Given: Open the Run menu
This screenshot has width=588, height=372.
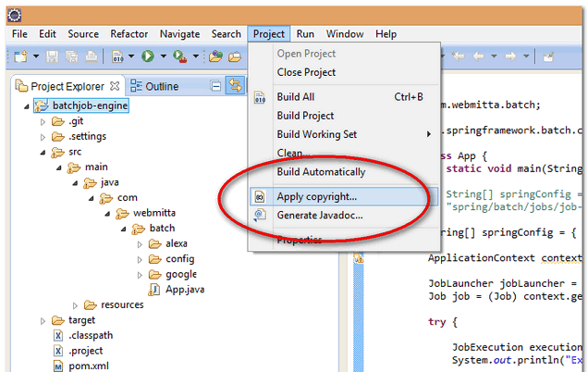Looking at the screenshot, I should pyautogui.click(x=305, y=34).
